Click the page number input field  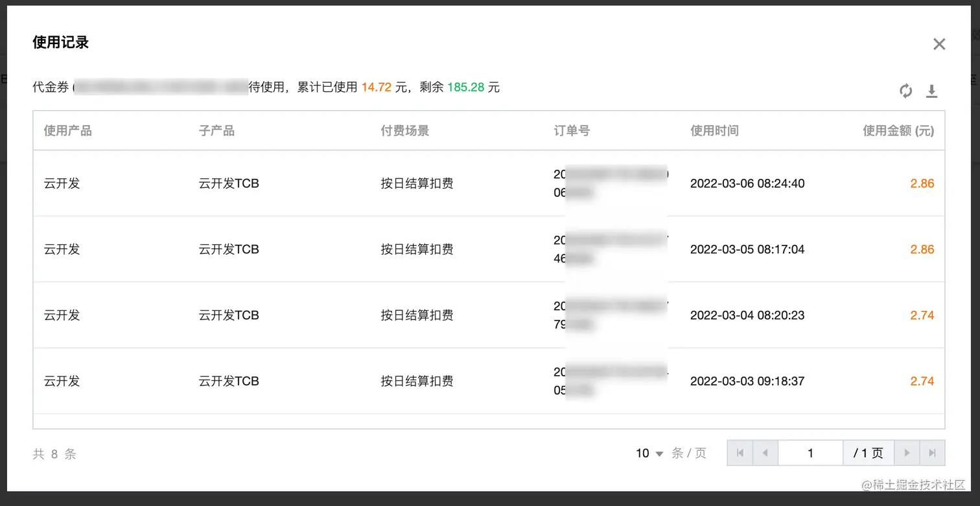pos(810,453)
